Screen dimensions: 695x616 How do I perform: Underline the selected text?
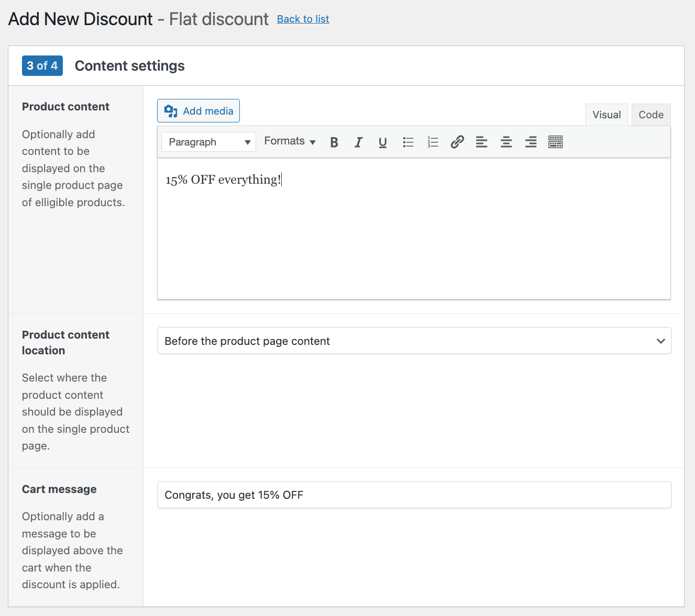tap(383, 142)
